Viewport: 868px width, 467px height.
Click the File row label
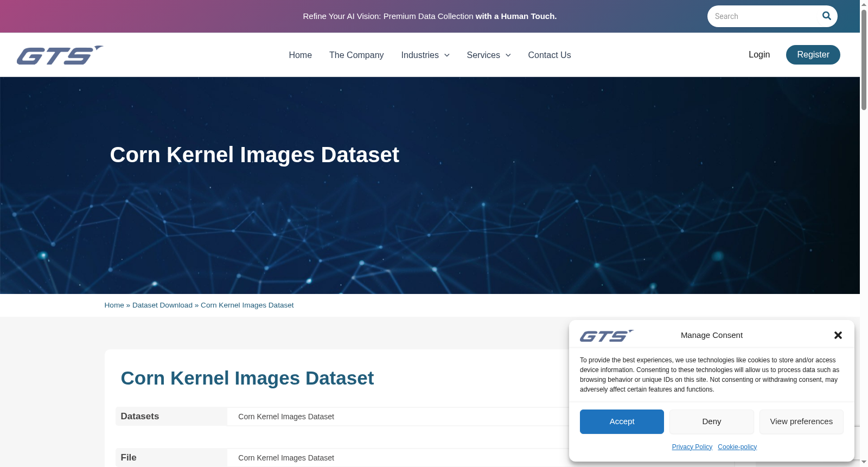(x=129, y=458)
